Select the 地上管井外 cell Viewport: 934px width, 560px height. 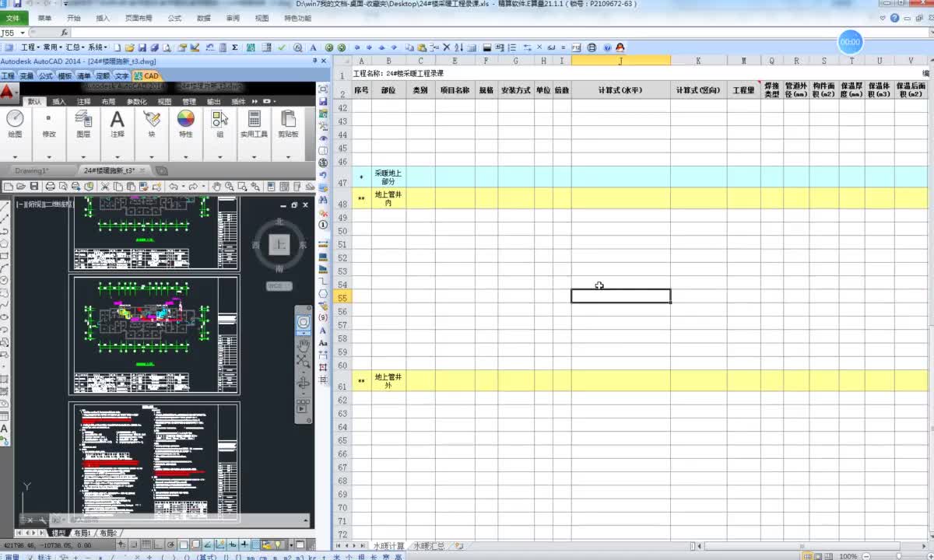coord(388,380)
